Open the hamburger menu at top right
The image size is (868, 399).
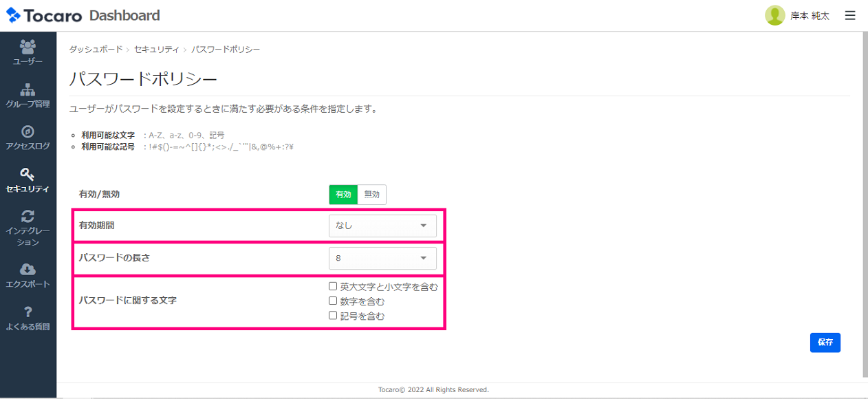click(849, 14)
